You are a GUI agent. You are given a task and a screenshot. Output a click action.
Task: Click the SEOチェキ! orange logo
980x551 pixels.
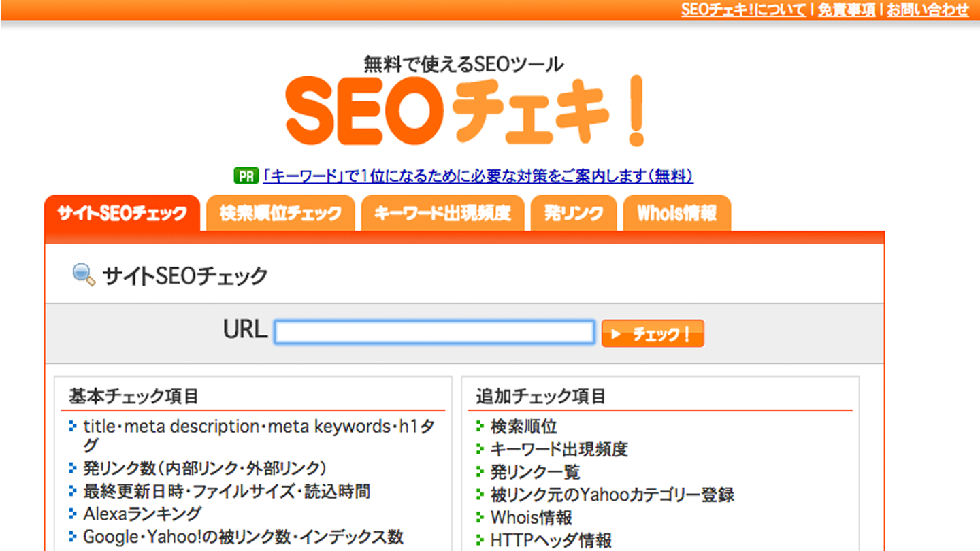click(x=465, y=110)
